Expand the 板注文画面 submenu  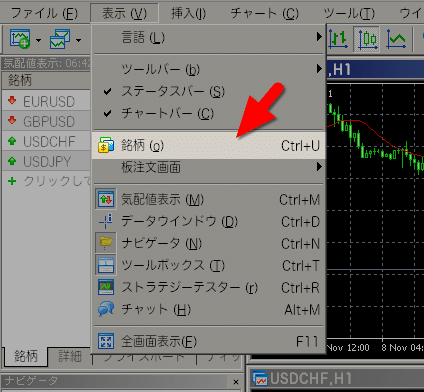[x=208, y=167]
